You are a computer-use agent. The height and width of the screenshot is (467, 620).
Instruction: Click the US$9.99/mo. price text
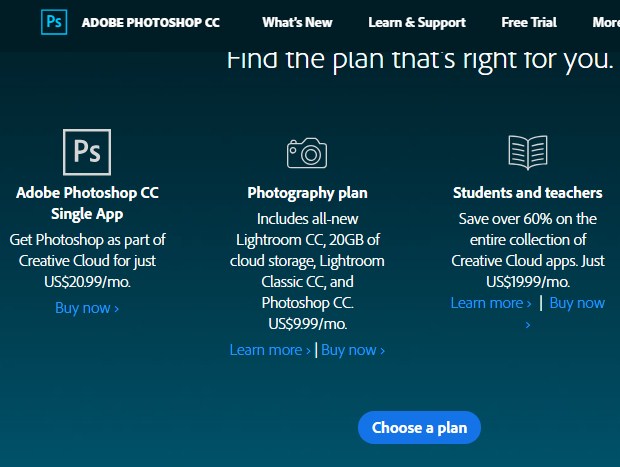point(308,324)
